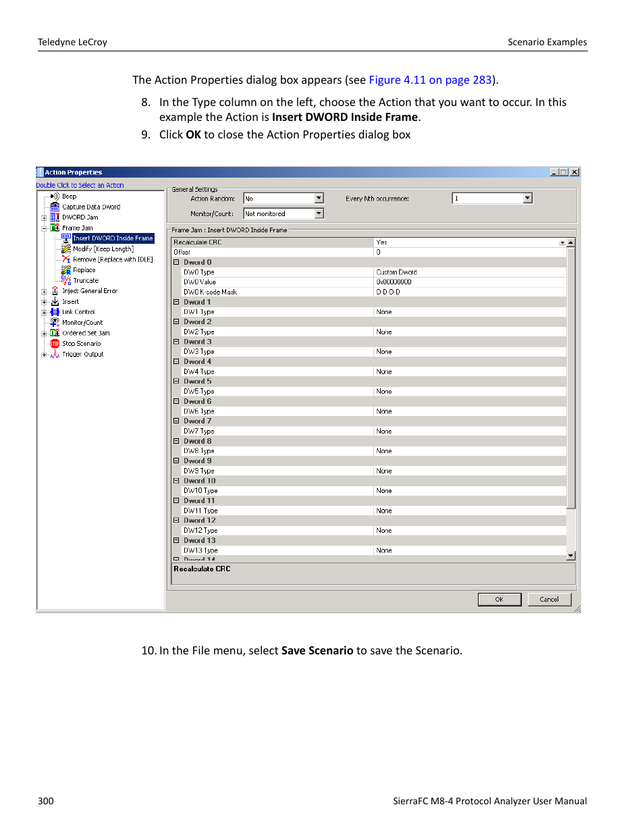This screenshot has width=644, height=834.
Task: Click the Action Properties title bar icon
Action: pos(40,172)
